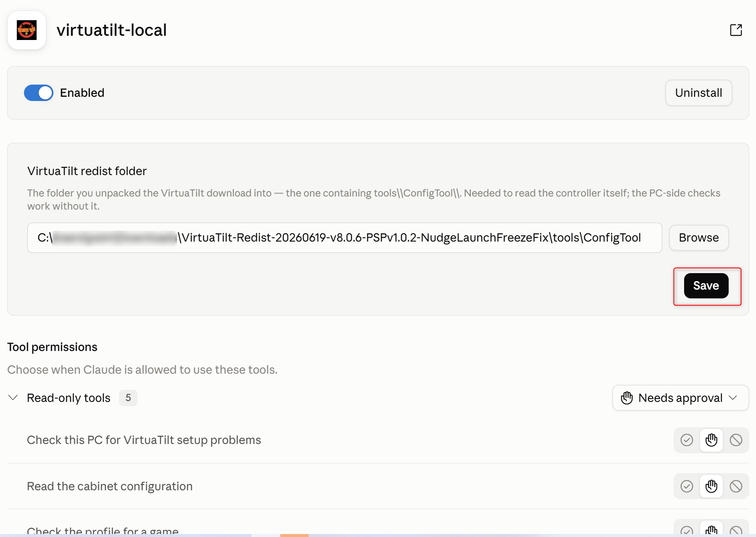Save the redist folder setting
The image size is (756, 537).
(706, 286)
